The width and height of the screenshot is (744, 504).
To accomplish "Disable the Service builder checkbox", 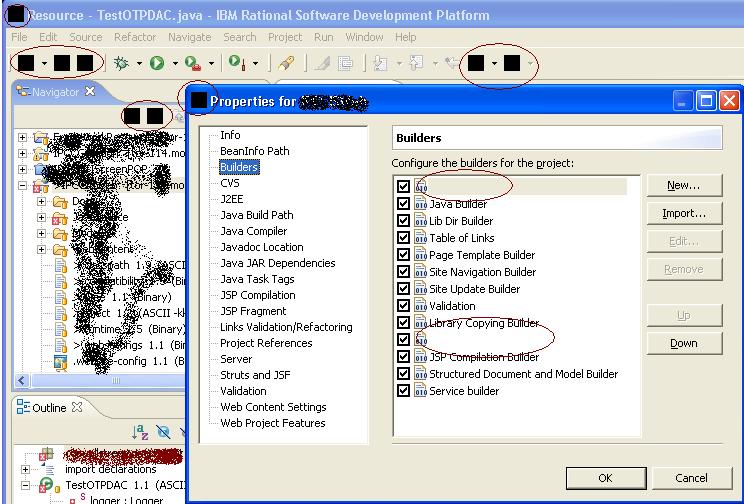I will pyautogui.click(x=403, y=391).
